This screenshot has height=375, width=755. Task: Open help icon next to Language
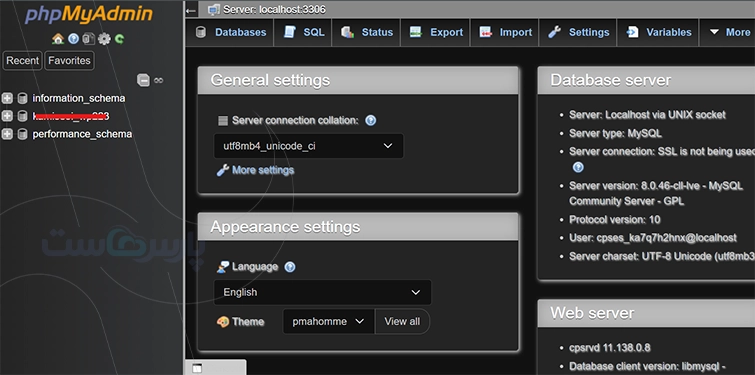290,267
